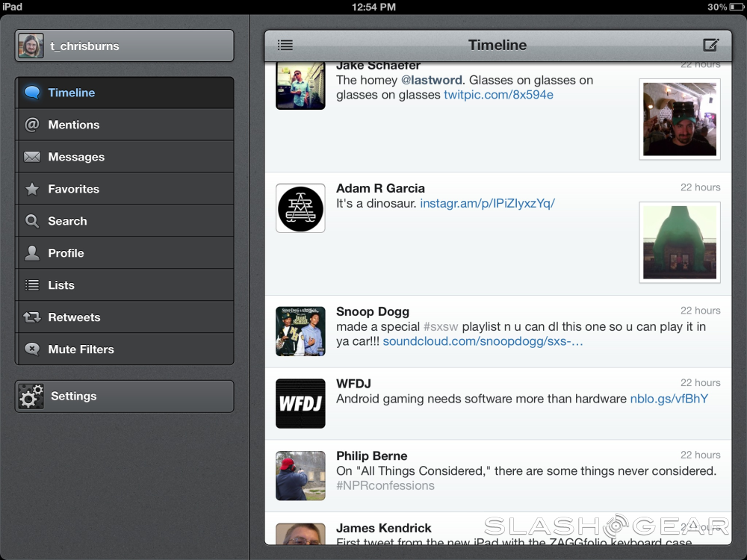This screenshot has height=560, width=747.
Task: Switch accounts via t_chrisburns button
Action: tap(124, 46)
